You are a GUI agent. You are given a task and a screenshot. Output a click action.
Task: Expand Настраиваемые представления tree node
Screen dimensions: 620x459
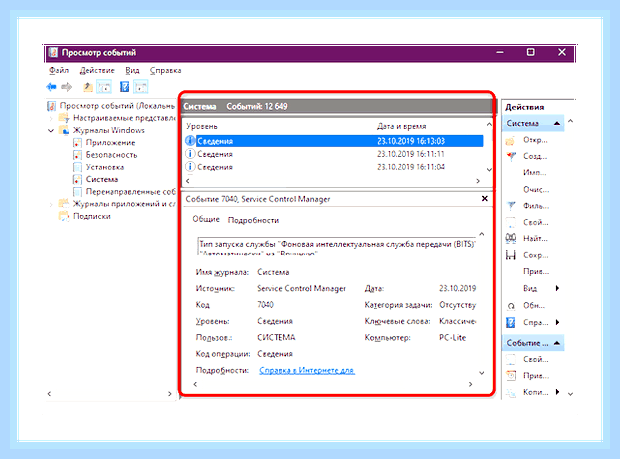51,118
